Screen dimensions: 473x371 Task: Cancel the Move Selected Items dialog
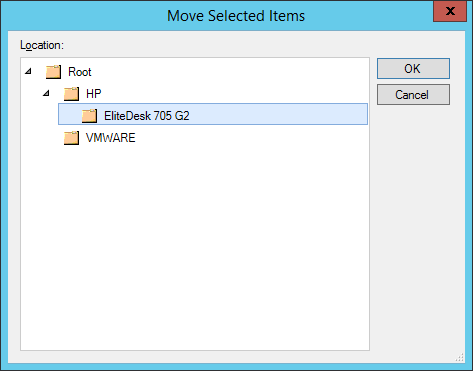pyautogui.click(x=413, y=95)
